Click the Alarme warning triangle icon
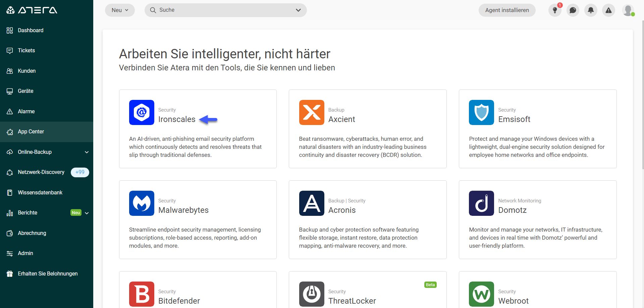The image size is (644, 308). pos(10,112)
